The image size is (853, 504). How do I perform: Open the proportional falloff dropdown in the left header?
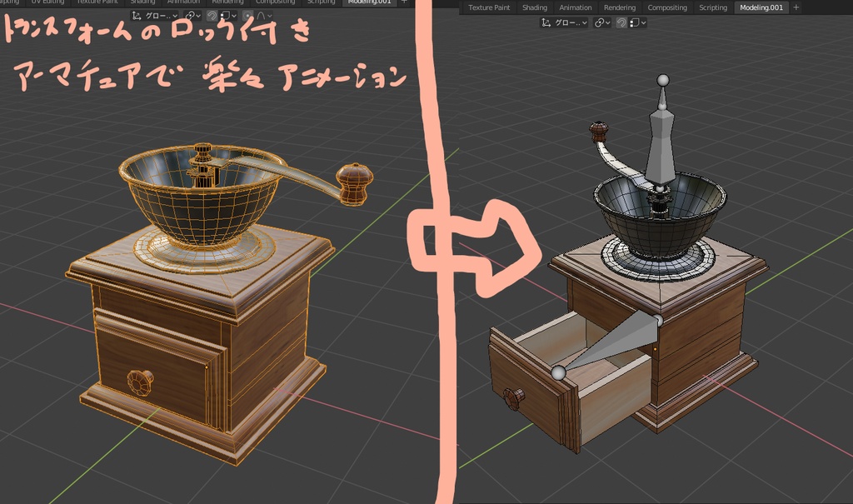click(x=269, y=14)
